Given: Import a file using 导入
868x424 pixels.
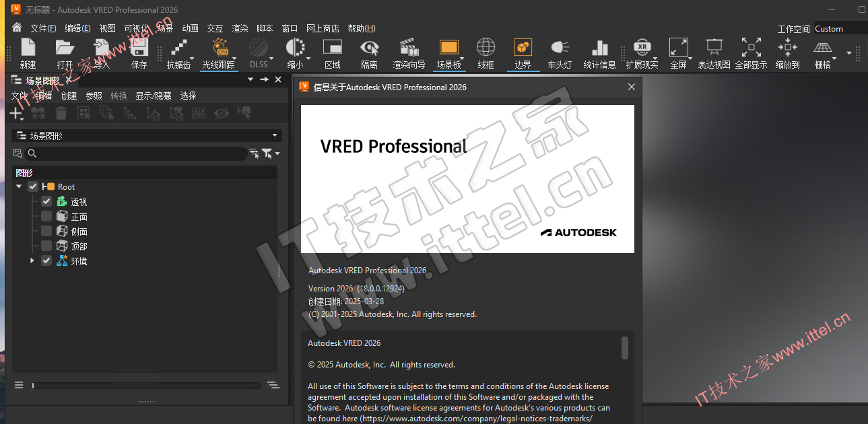Looking at the screenshot, I should coord(102,54).
